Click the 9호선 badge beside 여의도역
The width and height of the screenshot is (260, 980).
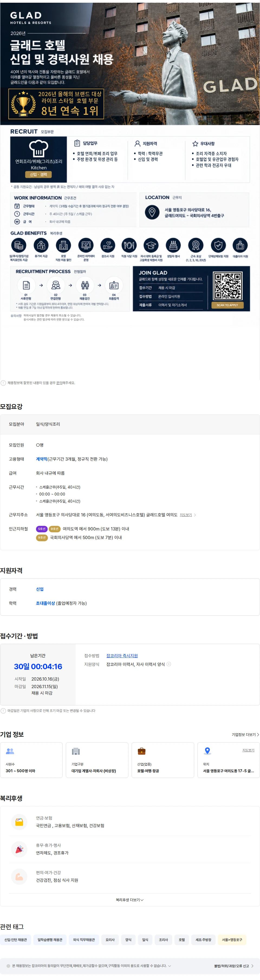tap(54, 529)
